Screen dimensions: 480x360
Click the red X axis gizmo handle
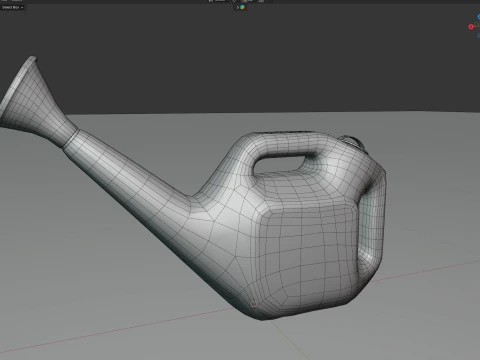[x=471, y=27]
